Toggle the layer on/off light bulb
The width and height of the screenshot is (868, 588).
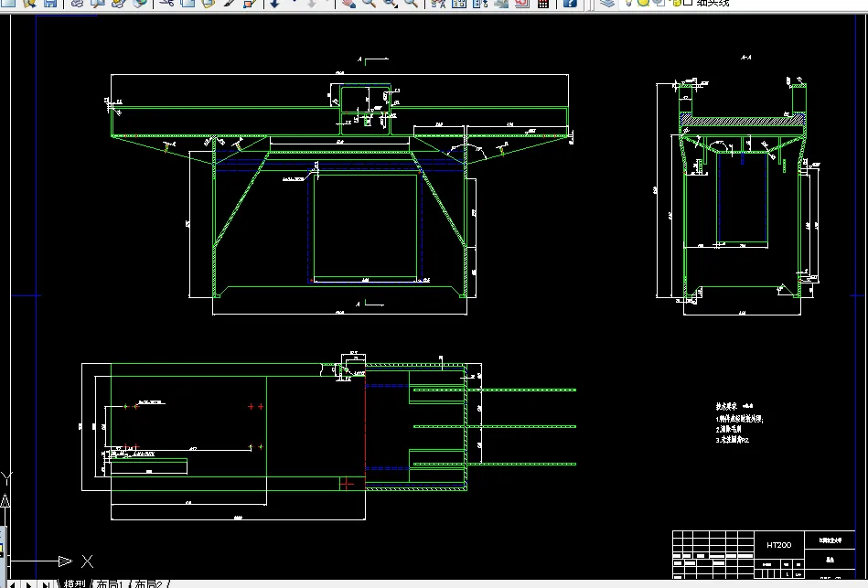point(628,3)
